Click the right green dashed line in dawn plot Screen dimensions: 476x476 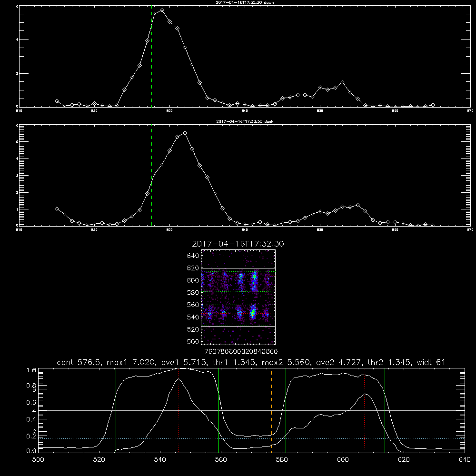tap(263, 56)
